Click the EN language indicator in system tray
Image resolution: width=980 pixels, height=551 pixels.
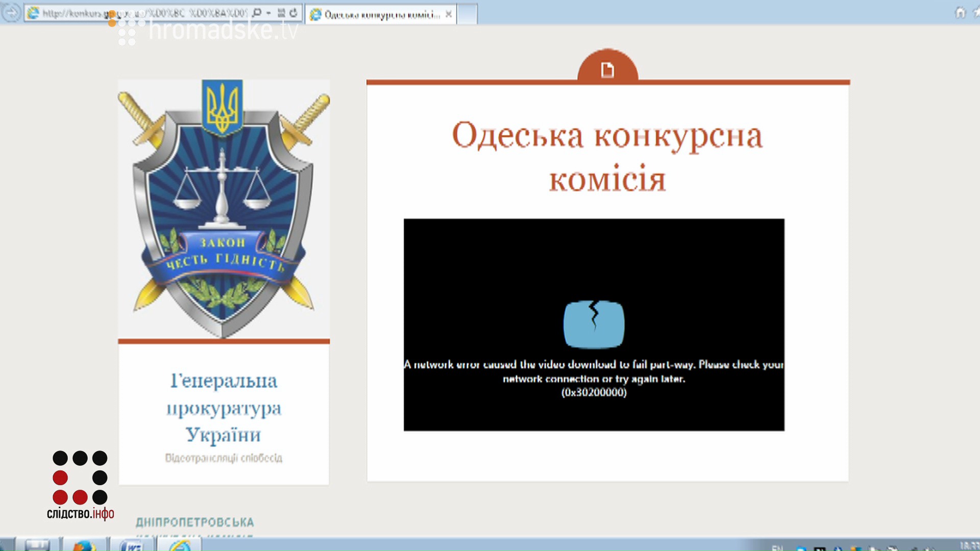[x=777, y=547]
